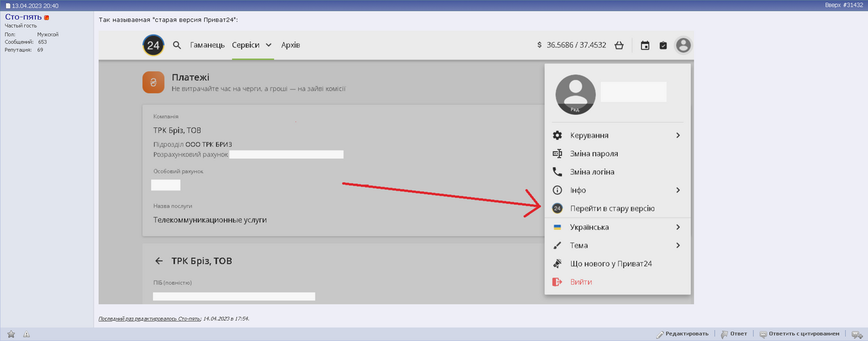Click the brush icon next to Тема
This screenshot has width=868, height=341.
tap(557, 245)
